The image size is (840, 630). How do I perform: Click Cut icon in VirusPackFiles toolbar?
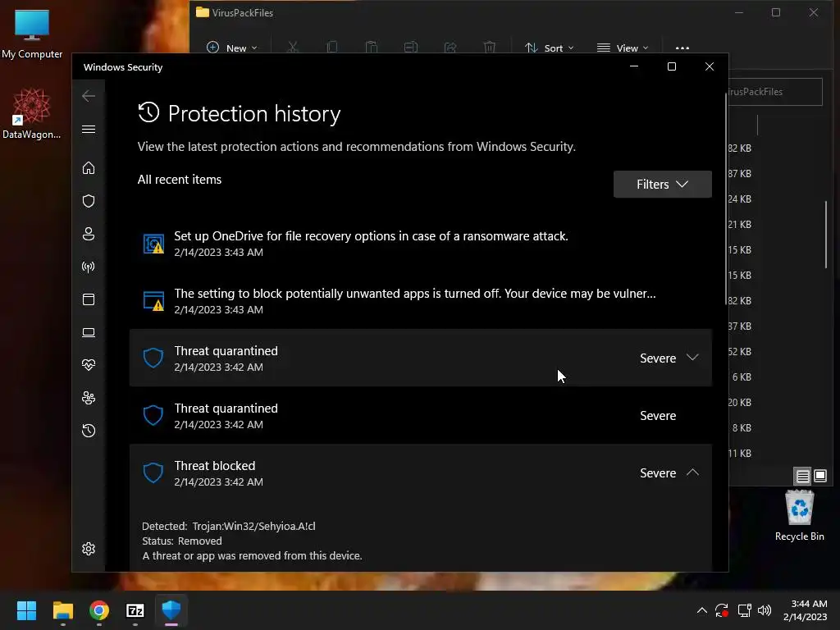point(293,48)
